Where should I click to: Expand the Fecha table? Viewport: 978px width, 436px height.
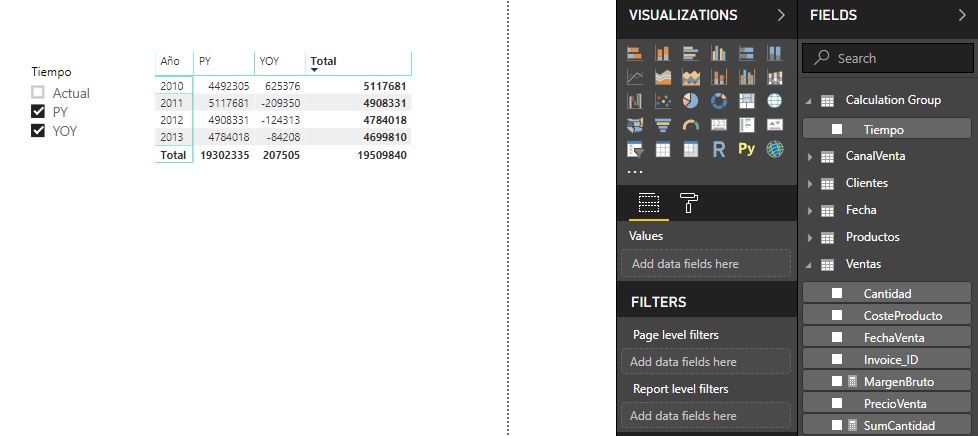coord(810,210)
